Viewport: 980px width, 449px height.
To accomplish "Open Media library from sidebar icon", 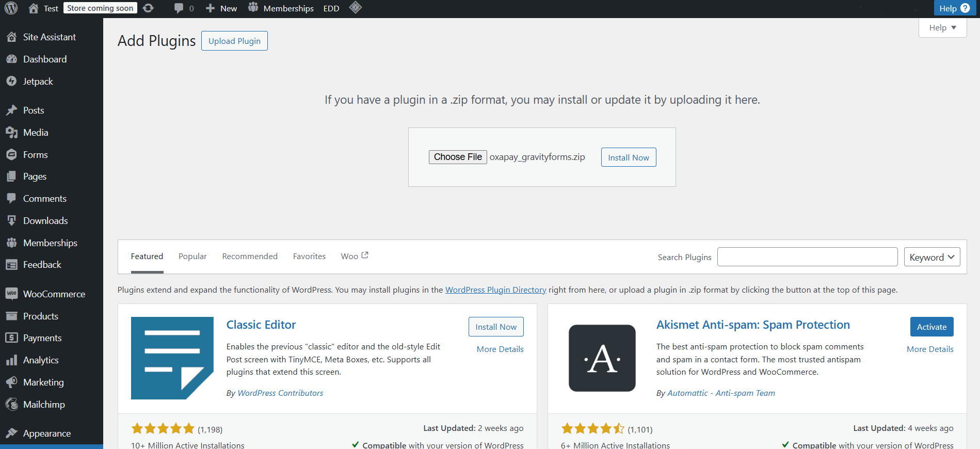I will coord(11,133).
